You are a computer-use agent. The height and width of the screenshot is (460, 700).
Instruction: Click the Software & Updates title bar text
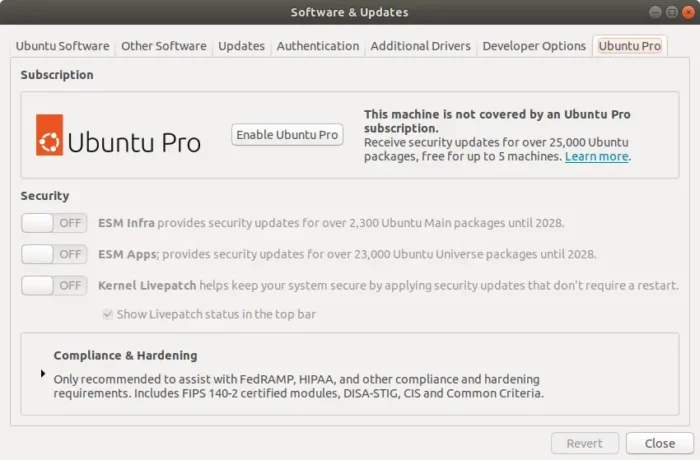click(x=350, y=12)
